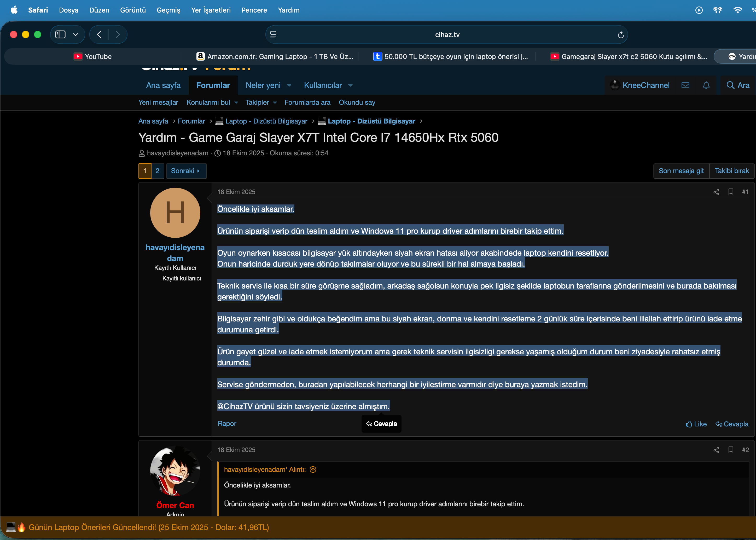Click the KneeChannel avatar icon
This screenshot has height=540, width=756.
pos(615,85)
